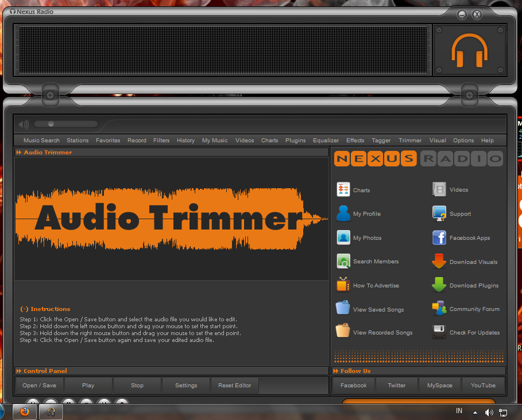Click the Videos film icon in the Nexus panel
This screenshot has width=522, height=420.
(x=439, y=189)
